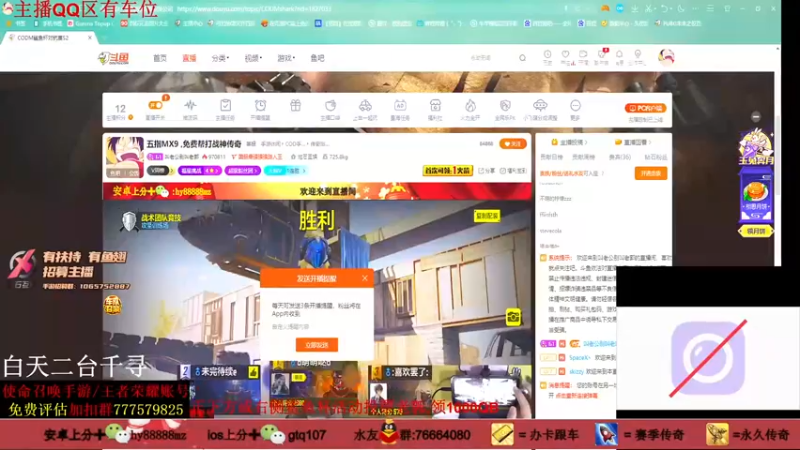Click the yellow camera screenshot icon on video
The image size is (800, 450).
[513, 317]
